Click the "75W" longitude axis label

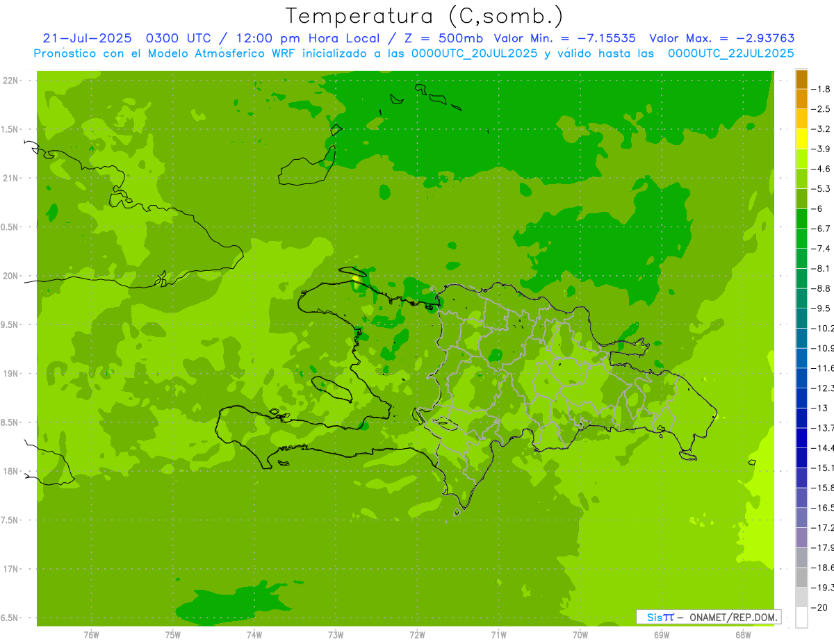172,635
